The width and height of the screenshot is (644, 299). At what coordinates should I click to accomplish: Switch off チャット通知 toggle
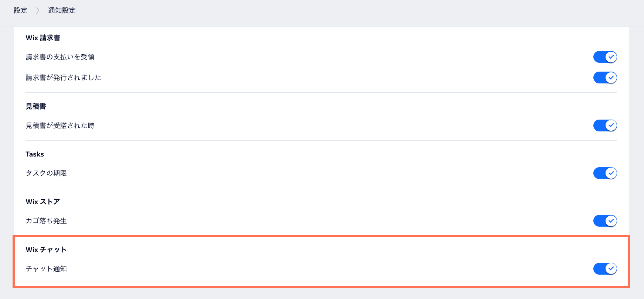point(605,269)
